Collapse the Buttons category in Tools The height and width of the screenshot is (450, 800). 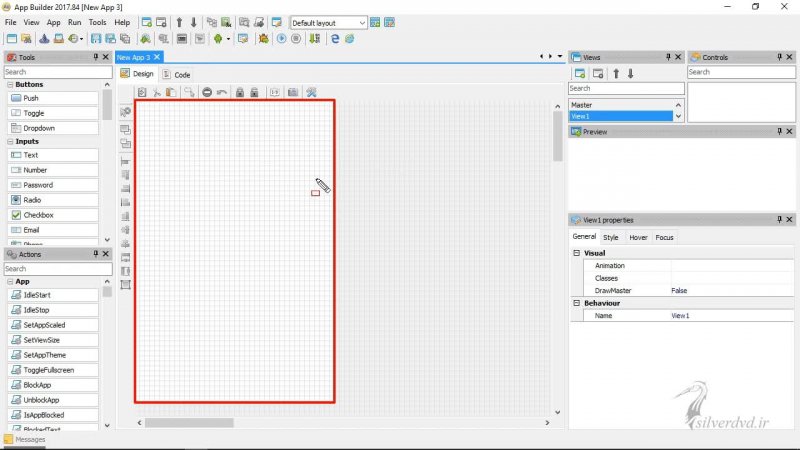click(x=8, y=85)
